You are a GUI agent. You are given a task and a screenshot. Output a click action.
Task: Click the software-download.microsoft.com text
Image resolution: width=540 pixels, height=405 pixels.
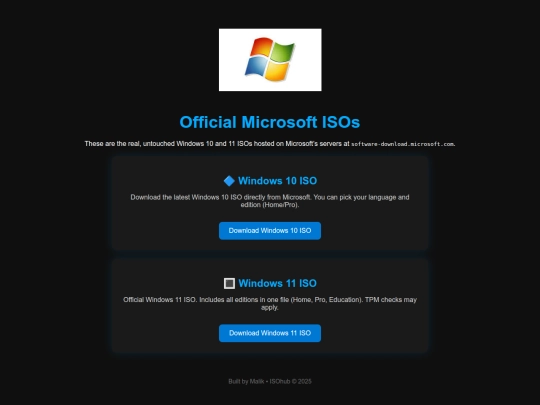tap(403, 144)
